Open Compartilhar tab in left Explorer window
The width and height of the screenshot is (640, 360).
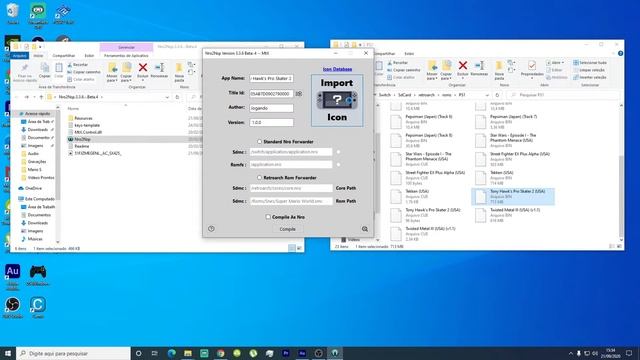pos(64,56)
